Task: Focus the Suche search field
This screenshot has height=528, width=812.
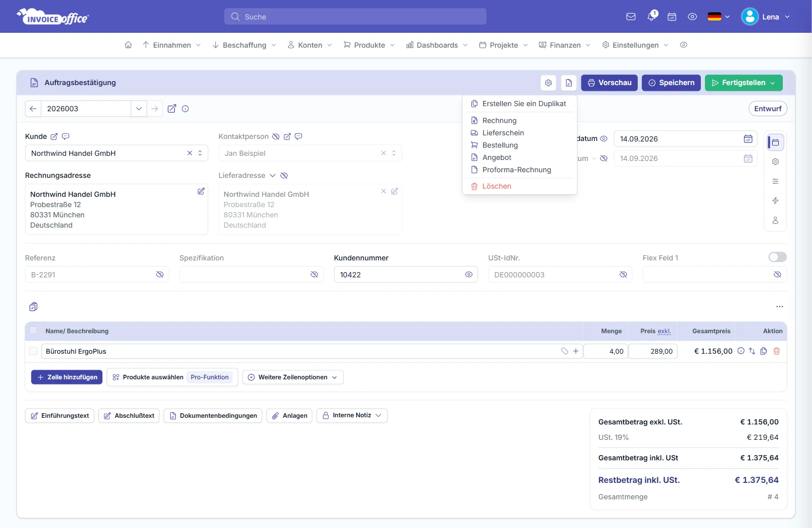Action: click(x=355, y=16)
